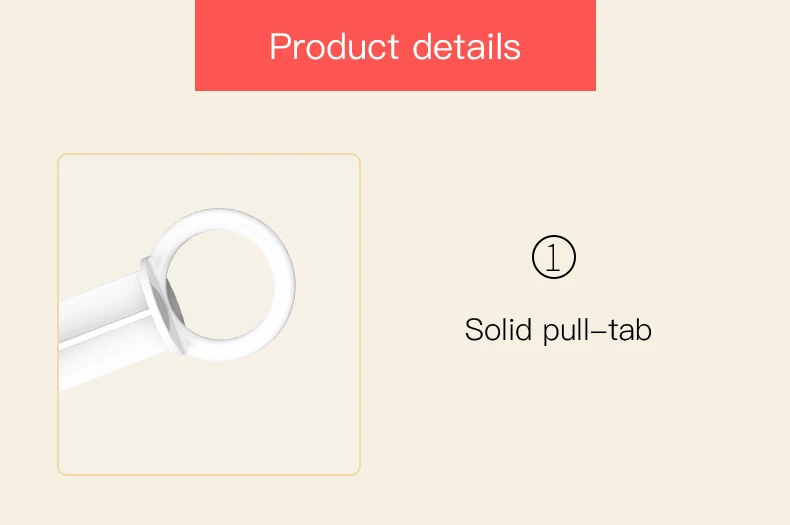Viewport: 790px width, 525px height.
Task: Click the word pull-tab in the caption
Action: 598,331
